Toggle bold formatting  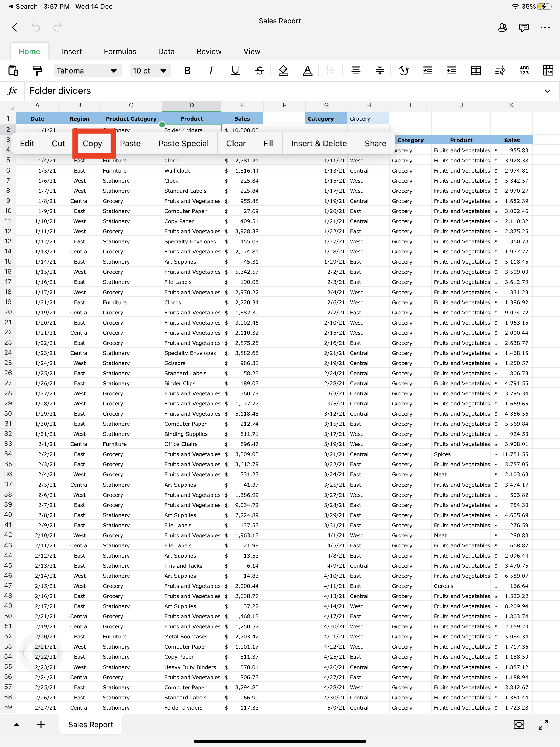point(187,71)
